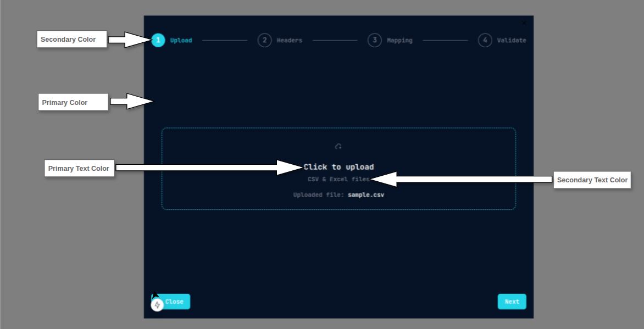Click the Primary Text Color annotation label

[79, 169]
